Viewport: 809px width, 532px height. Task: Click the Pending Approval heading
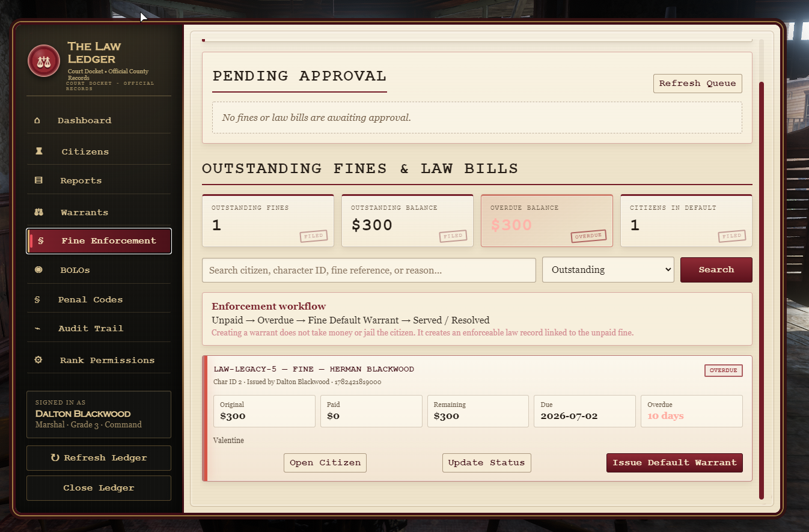coord(299,76)
